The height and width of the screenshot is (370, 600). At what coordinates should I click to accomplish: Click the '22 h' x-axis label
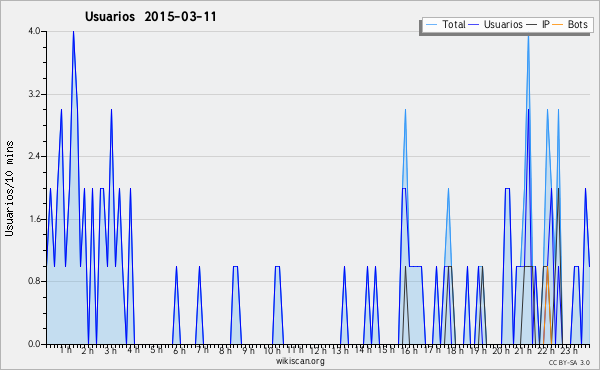pos(546,351)
